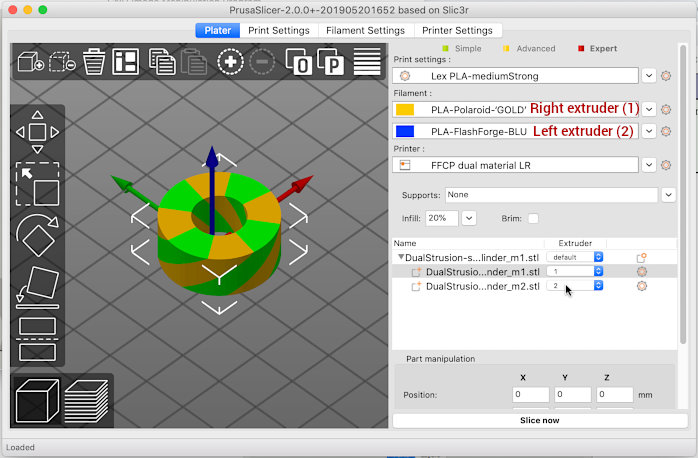Open settings gear beside FFCP printer

tap(666, 165)
